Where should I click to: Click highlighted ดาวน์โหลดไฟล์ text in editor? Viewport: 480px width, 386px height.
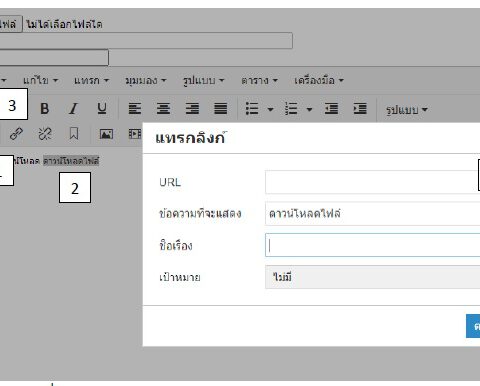[71, 161]
